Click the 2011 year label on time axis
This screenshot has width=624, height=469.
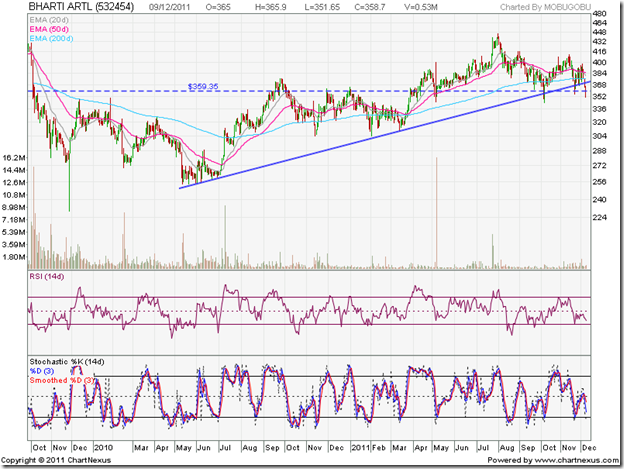click(x=361, y=448)
